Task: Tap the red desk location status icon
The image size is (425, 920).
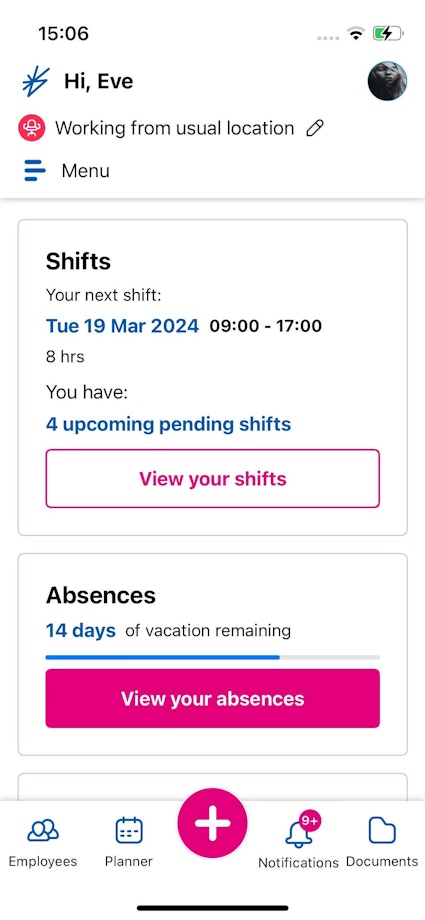Action: coord(32,128)
